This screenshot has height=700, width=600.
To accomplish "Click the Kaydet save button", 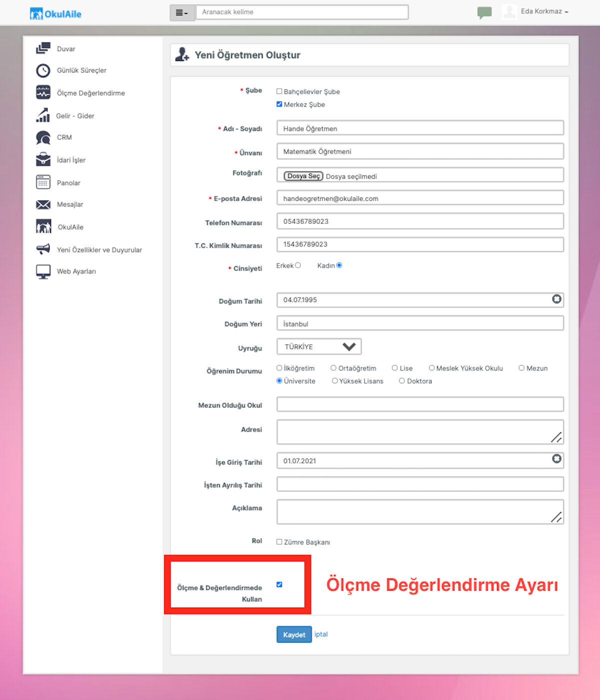I will pos(294,634).
